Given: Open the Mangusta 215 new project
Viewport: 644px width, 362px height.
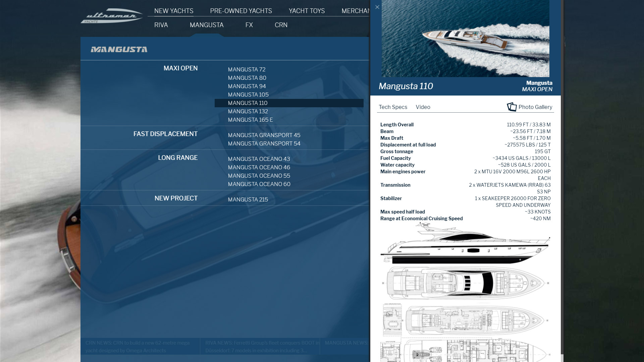Looking at the screenshot, I should click(248, 199).
